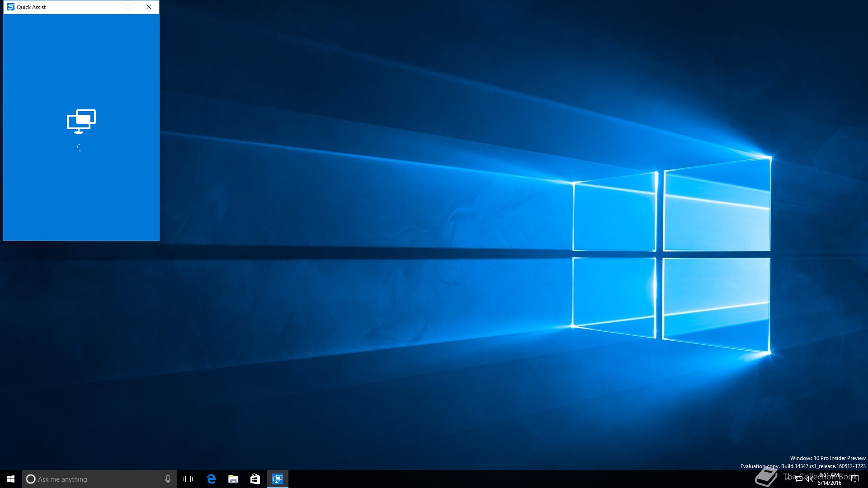The height and width of the screenshot is (488, 868).
Task: Click the Cortana "Ask me anything" search box
Action: click(99, 479)
